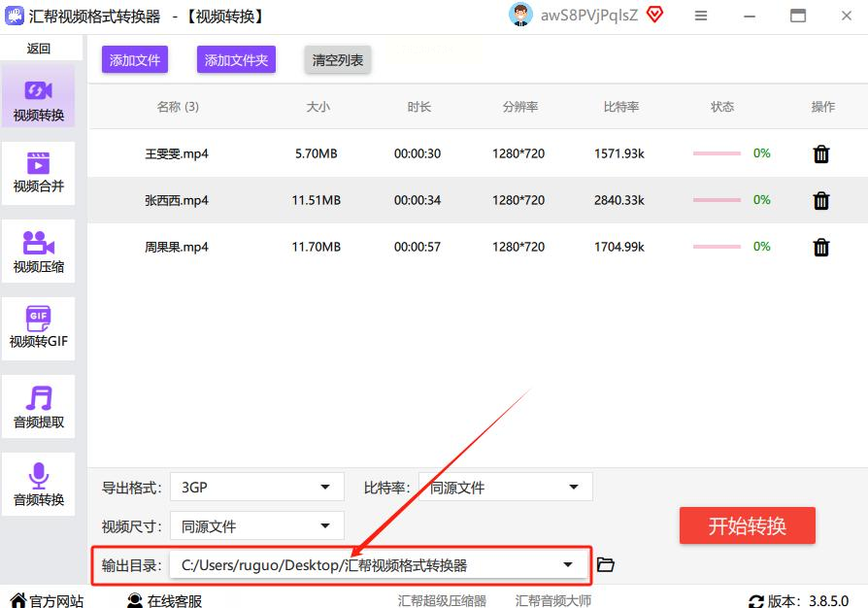Image resolution: width=868 pixels, height=608 pixels.
Task: Click the app logo in title bar
Action: pos(15,16)
